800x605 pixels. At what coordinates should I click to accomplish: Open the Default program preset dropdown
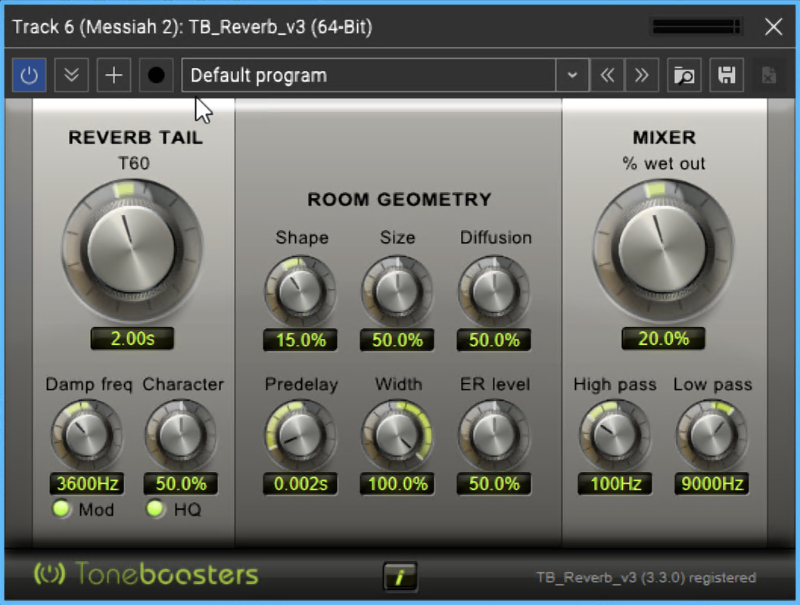click(368, 75)
